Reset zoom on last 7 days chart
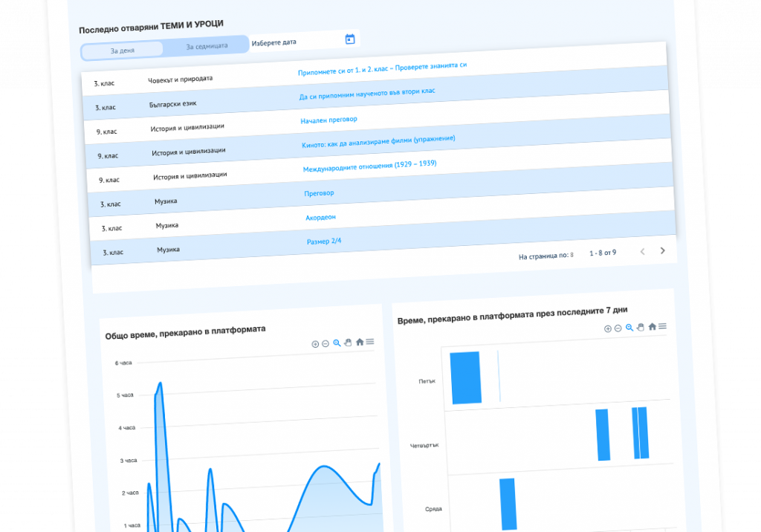The height and width of the screenshot is (532, 761). click(652, 327)
